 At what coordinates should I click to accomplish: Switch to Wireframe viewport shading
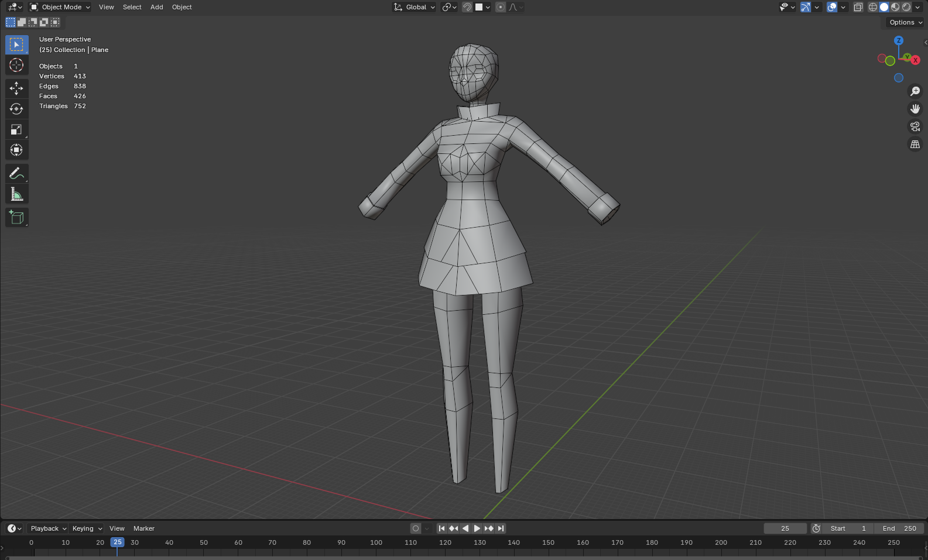pos(873,7)
